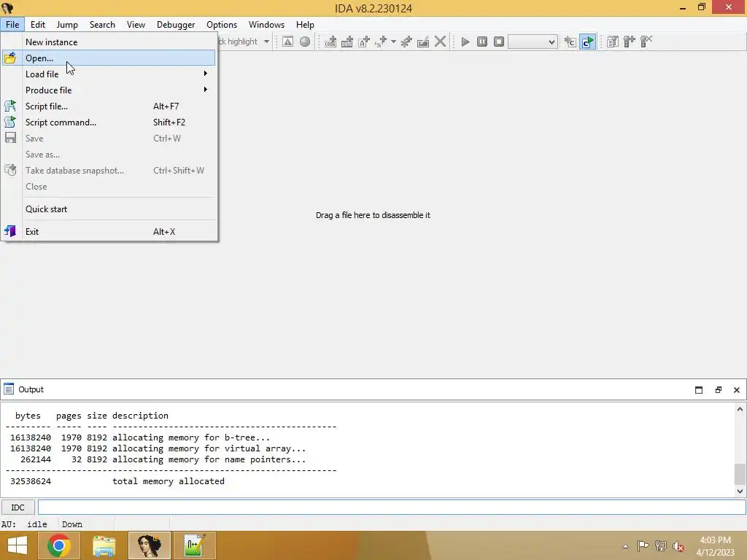Click the Open... menu entry
The width and height of the screenshot is (747, 560).
coord(109,58)
